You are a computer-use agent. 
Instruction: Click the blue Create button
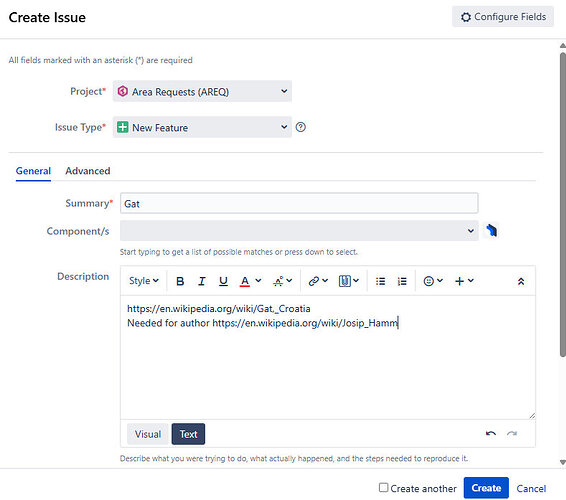click(486, 488)
